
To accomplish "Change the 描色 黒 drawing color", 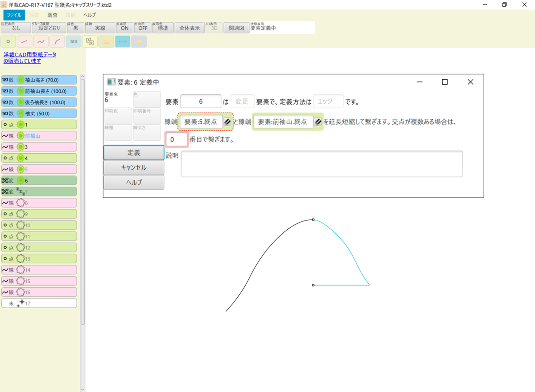I will 74,28.
